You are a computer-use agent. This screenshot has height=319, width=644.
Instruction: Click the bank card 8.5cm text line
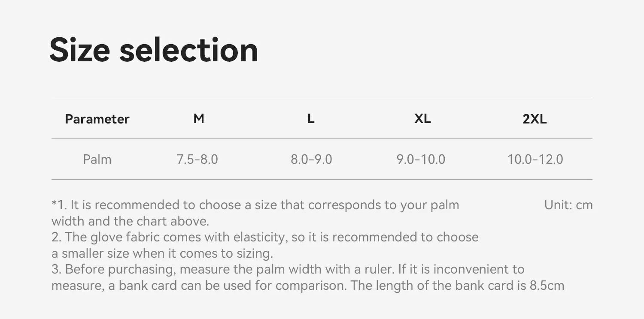click(308, 286)
